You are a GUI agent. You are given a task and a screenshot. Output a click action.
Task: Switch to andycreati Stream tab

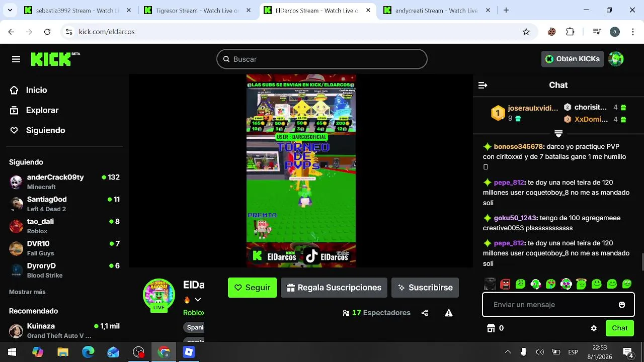click(x=436, y=10)
